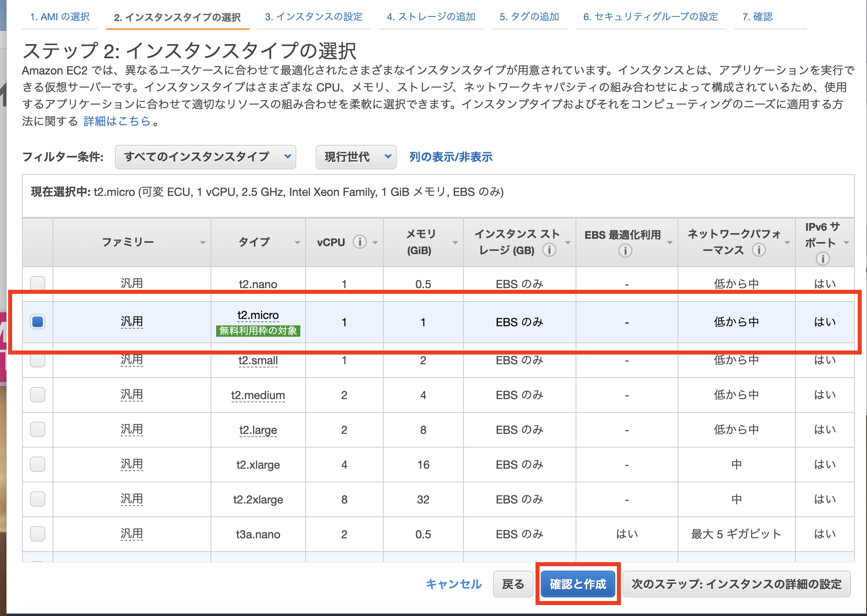867x616 pixels.
Task: Open ファミリー column sort arrow
Action: click(x=203, y=243)
